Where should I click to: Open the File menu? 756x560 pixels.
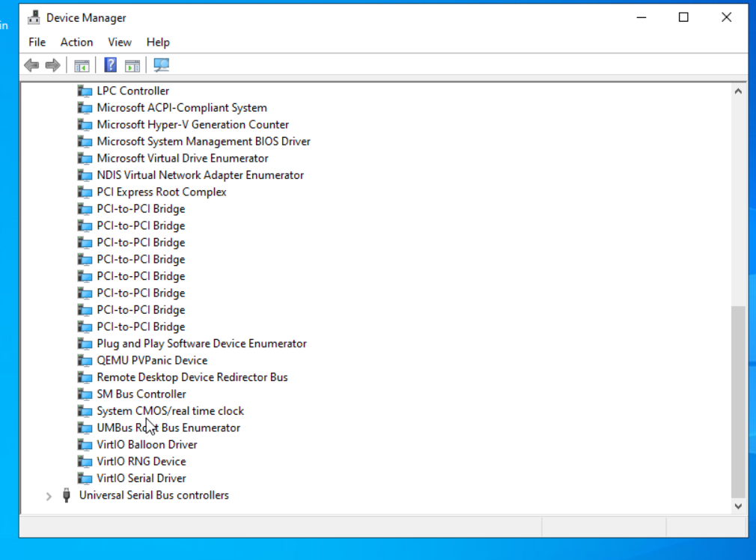[x=37, y=43]
